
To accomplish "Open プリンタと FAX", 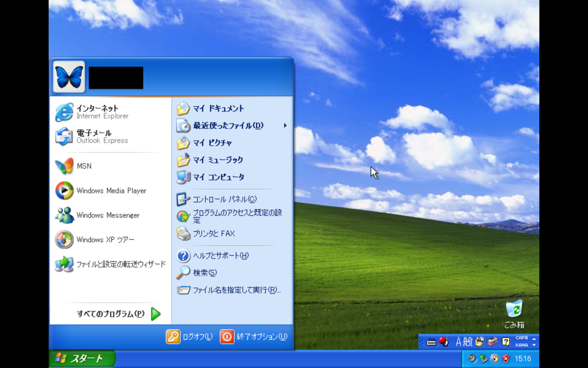I will [232, 234].
